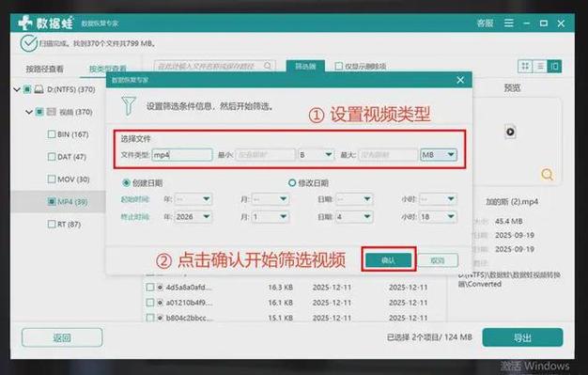Close the filter dialog with X

click(x=460, y=80)
